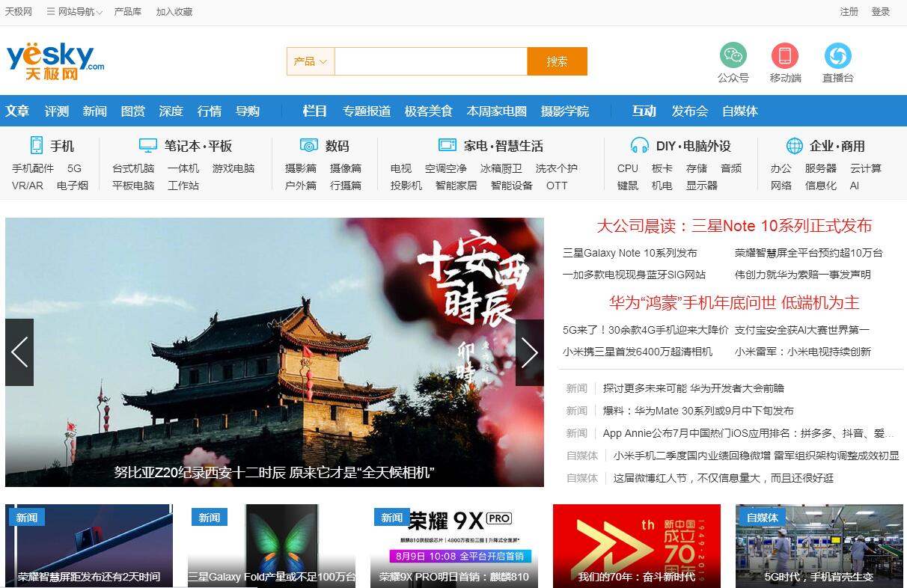Open 发布会 in the navigation bar

point(689,111)
